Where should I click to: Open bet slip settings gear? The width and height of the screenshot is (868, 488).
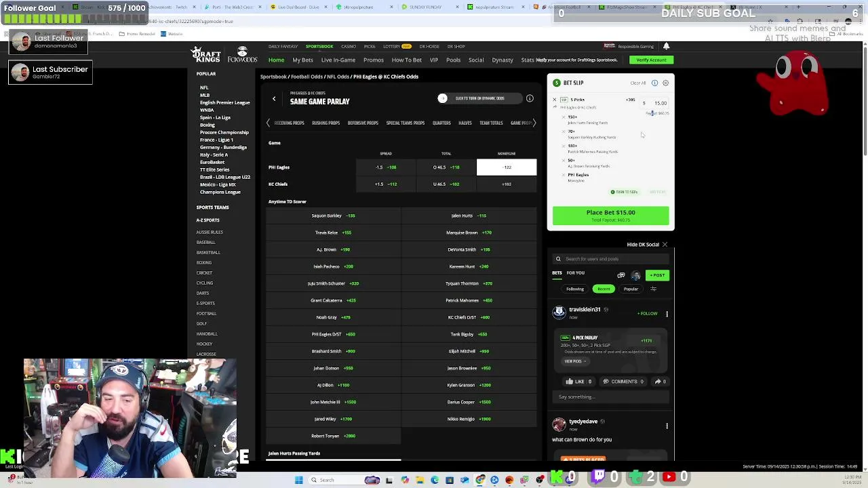click(665, 83)
